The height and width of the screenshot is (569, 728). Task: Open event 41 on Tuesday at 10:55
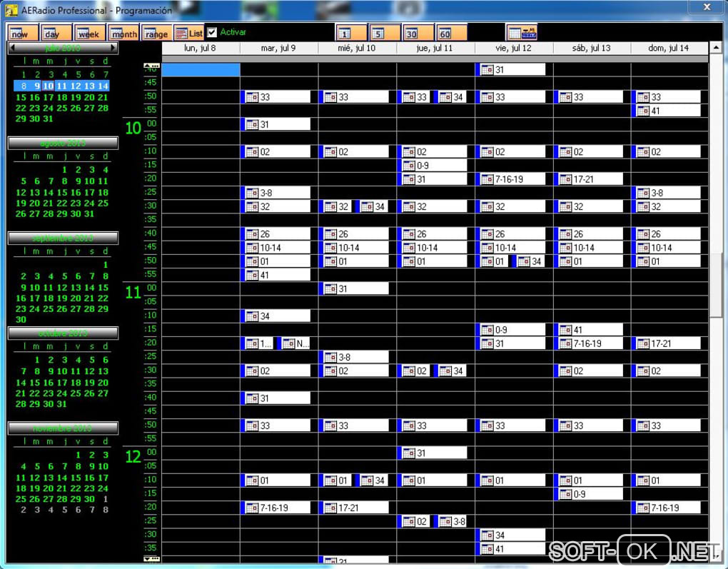tap(275, 275)
